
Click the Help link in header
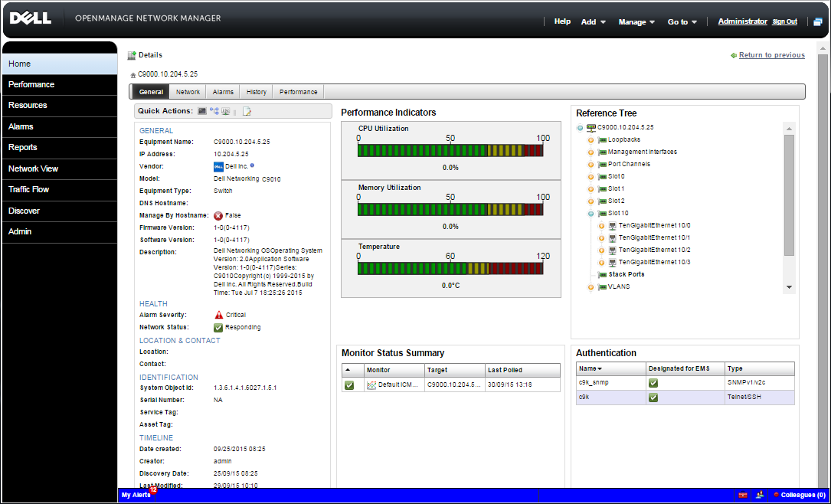(562, 21)
